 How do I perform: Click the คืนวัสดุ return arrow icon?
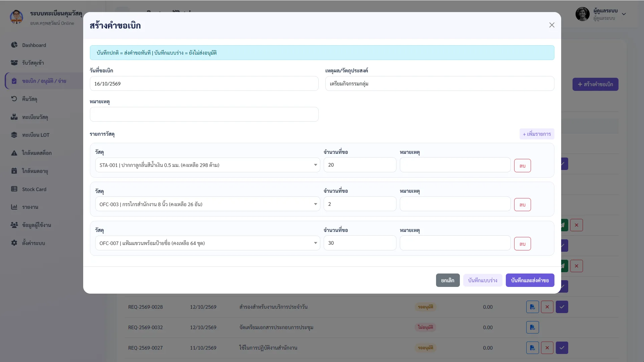(x=14, y=99)
